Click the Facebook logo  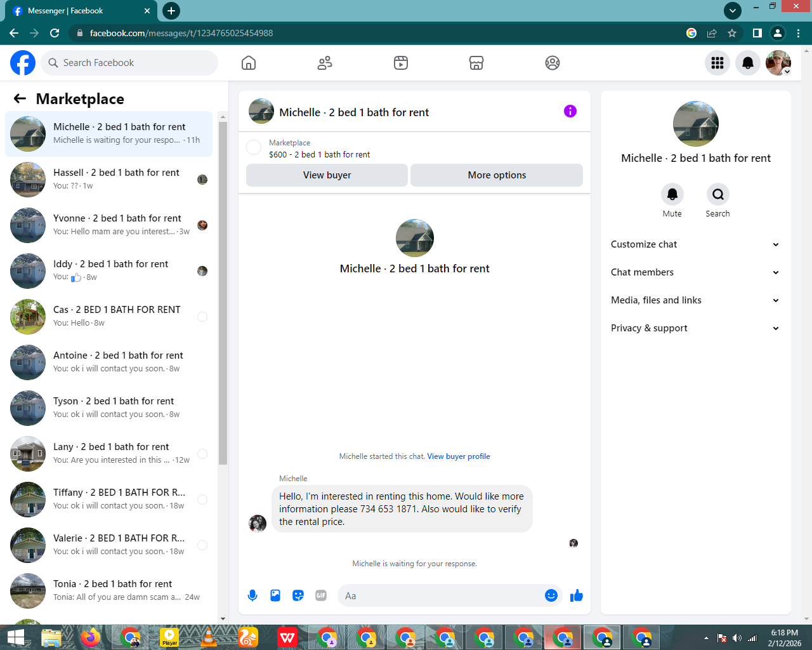(23, 63)
